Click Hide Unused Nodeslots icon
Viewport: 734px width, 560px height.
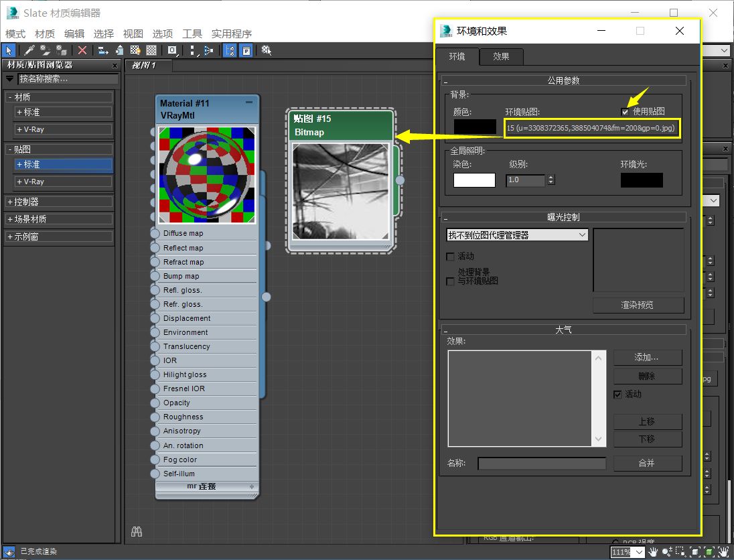pyautogui.click(x=119, y=50)
